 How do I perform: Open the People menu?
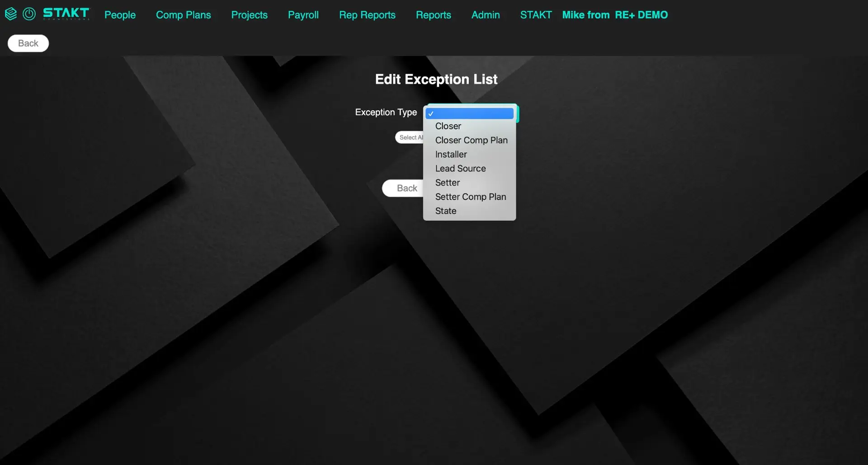pos(120,15)
